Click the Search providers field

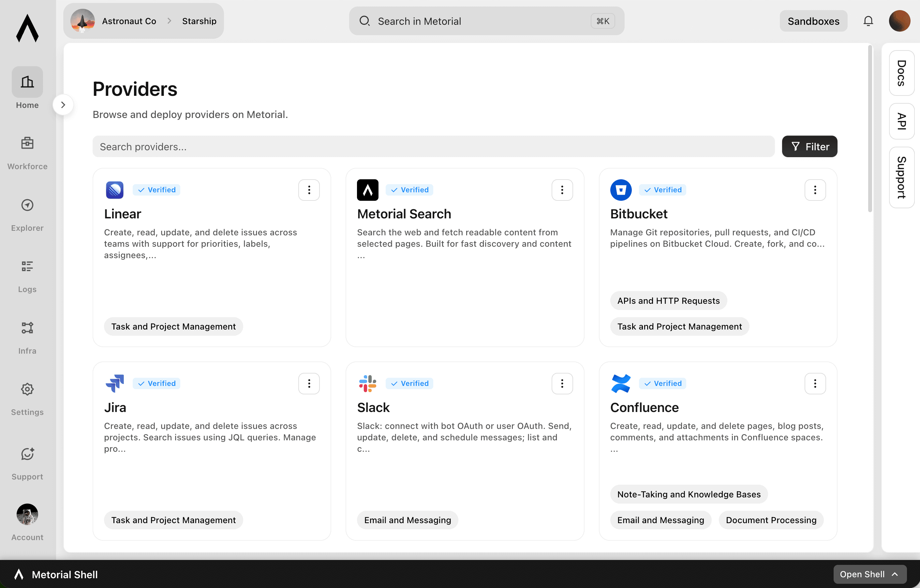(x=433, y=146)
